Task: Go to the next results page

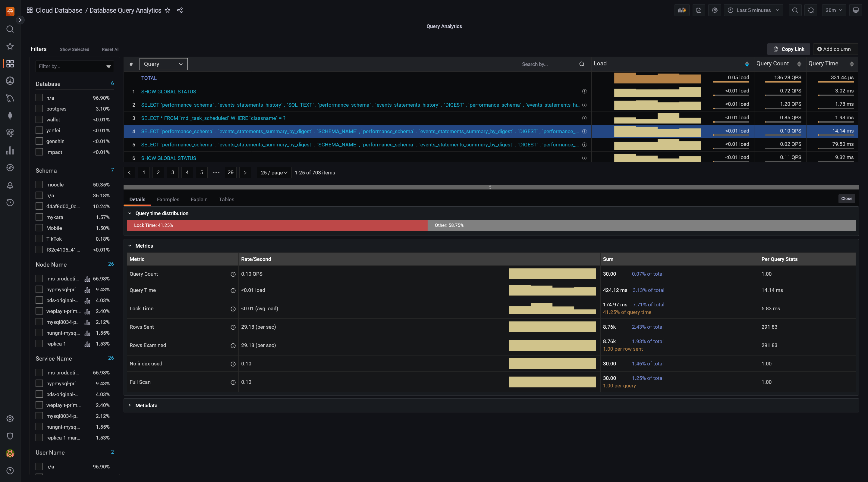Action: pos(245,172)
